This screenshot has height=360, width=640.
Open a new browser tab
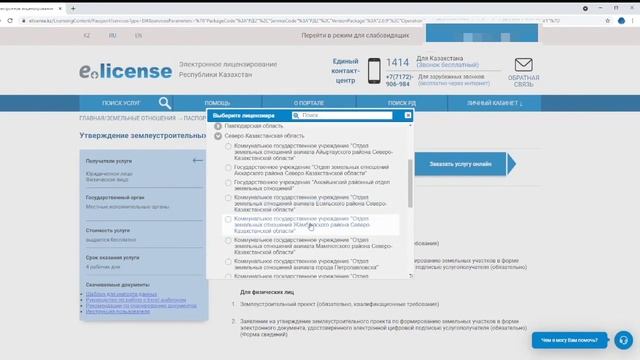(x=73, y=8)
